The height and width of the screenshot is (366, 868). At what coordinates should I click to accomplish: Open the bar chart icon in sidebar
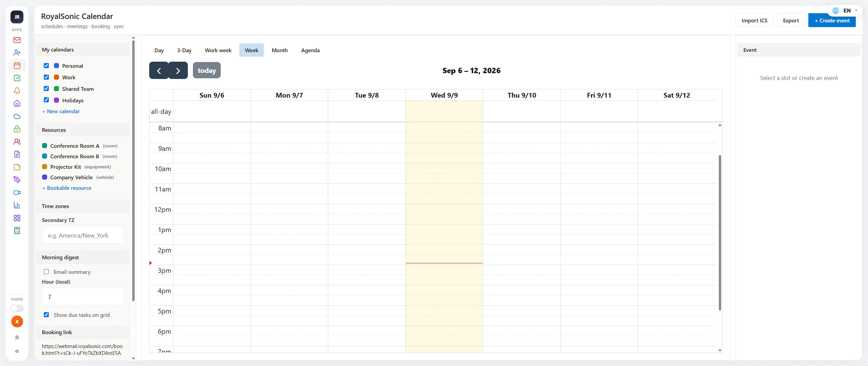(x=17, y=205)
